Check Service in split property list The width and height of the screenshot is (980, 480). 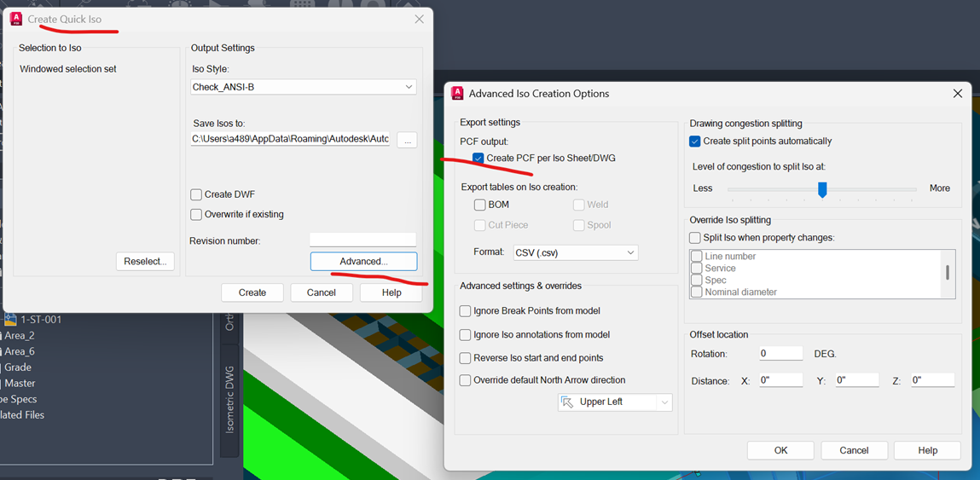(696, 268)
